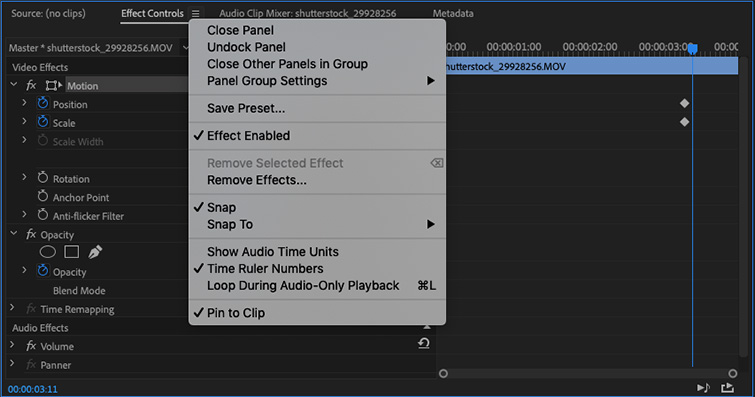Click the Position keyframe diamond in timeline
This screenshot has width=755, height=397.
[684, 103]
